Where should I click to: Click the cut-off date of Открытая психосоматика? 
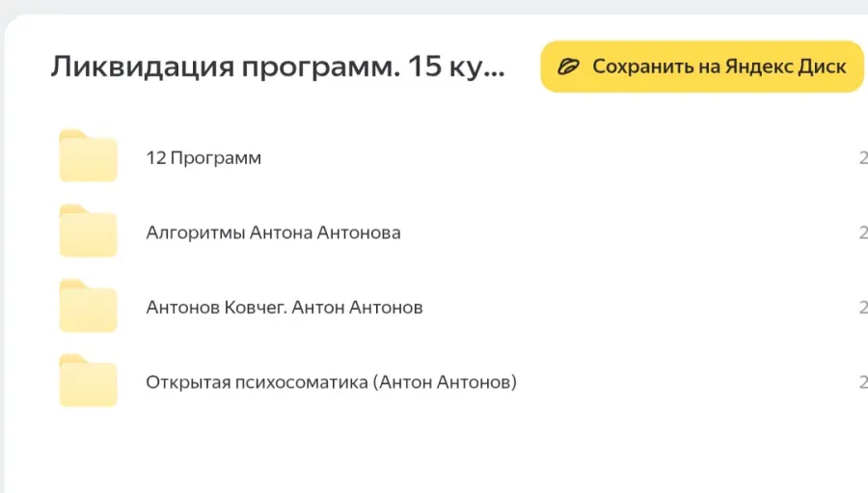(x=862, y=382)
